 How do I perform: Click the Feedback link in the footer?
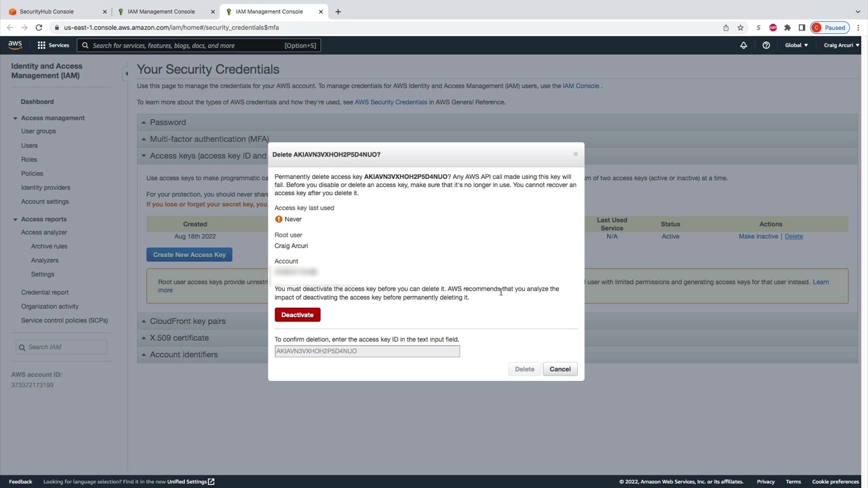tap(20, 482)
